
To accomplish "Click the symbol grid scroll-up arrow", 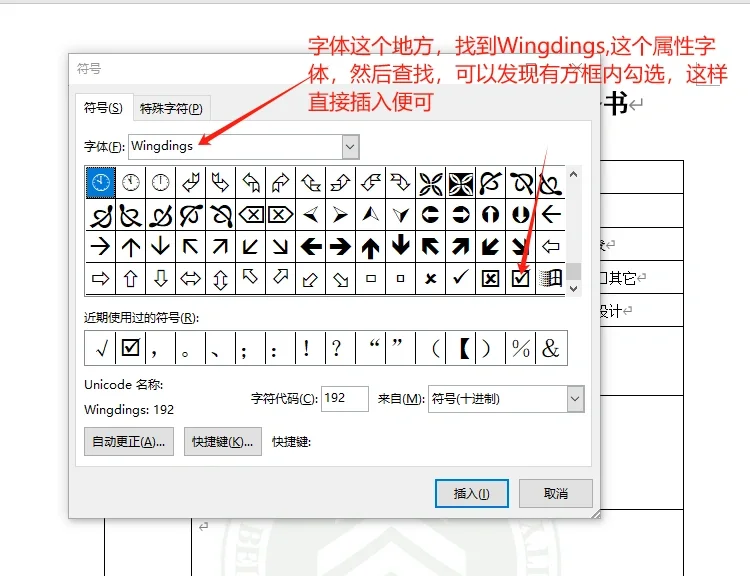I will point(574,174).
